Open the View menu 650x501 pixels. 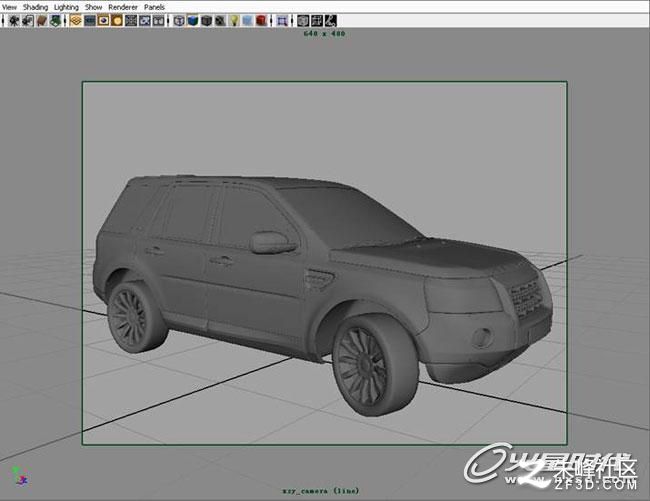coord(9,7)
